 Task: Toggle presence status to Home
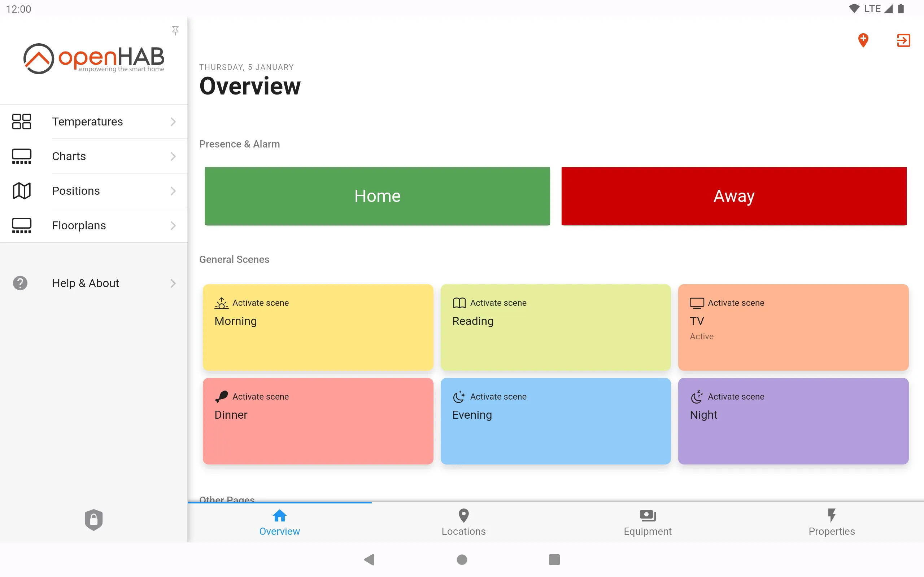[x=377, y=195]
